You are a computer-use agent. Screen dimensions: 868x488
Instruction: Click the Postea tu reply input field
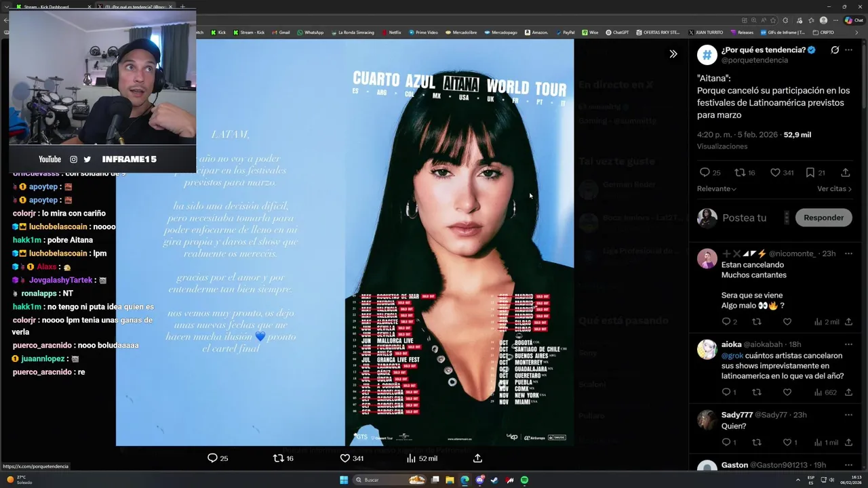(745, 218)
